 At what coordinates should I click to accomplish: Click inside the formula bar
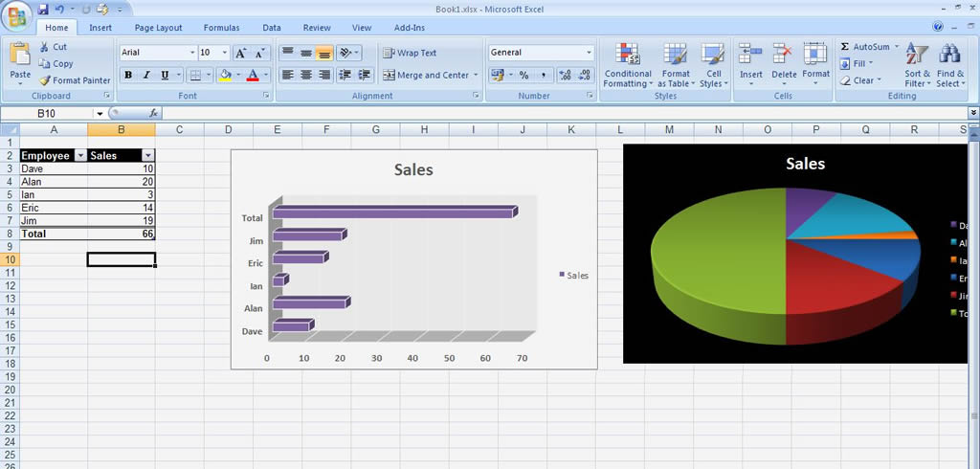[x=565, y=113]
